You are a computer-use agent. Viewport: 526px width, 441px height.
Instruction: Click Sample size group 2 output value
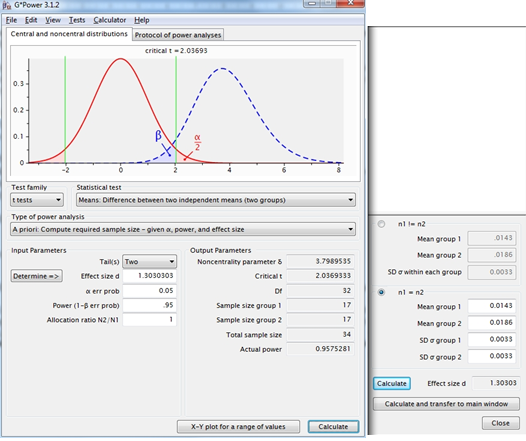(320, 320)
